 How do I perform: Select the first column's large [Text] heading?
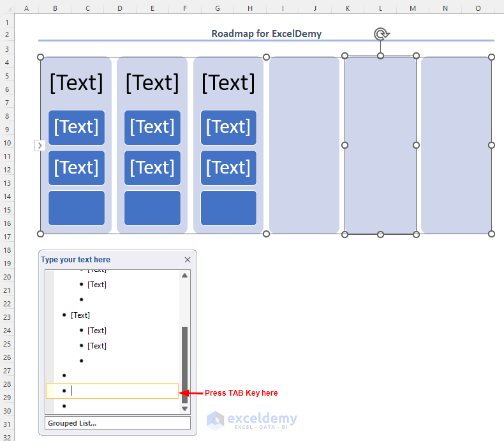pyautogui.click(x=77, y=83)
